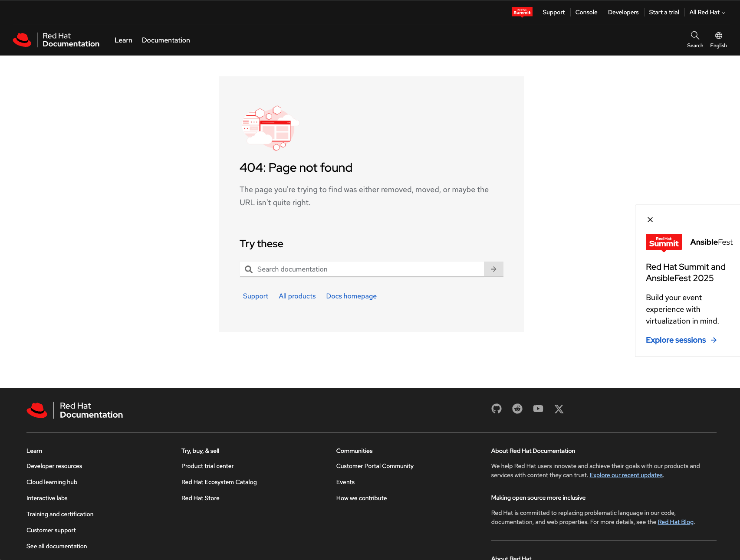Click the 'Try these' heading
740x560 pixels.
261,244
